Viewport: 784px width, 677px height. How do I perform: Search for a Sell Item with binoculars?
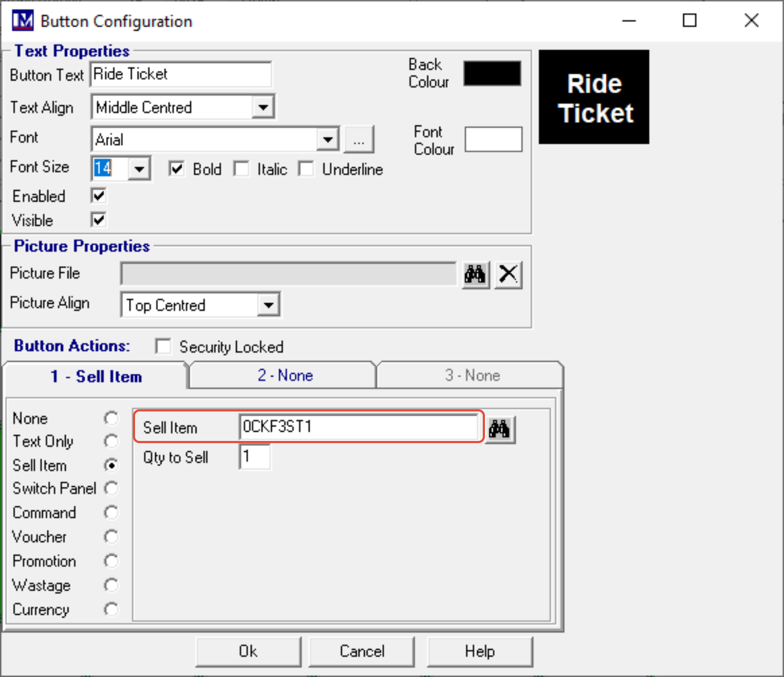pyautogui.click(x=500, y=429)
